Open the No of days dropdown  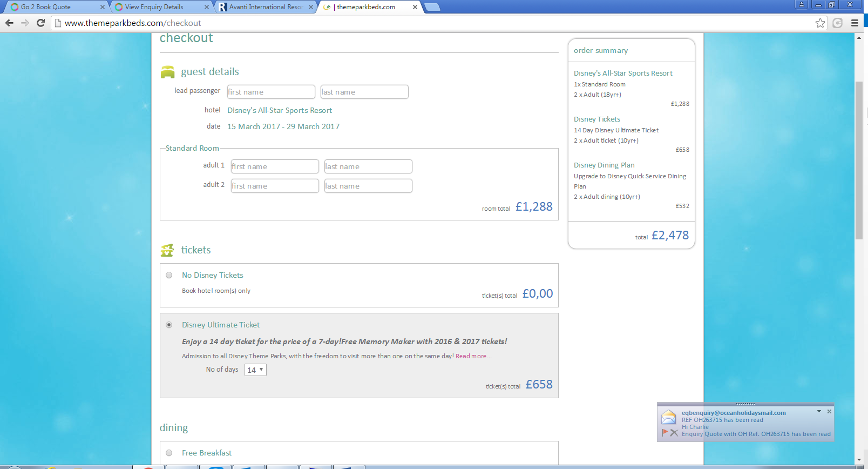click(x=255, y=370)
